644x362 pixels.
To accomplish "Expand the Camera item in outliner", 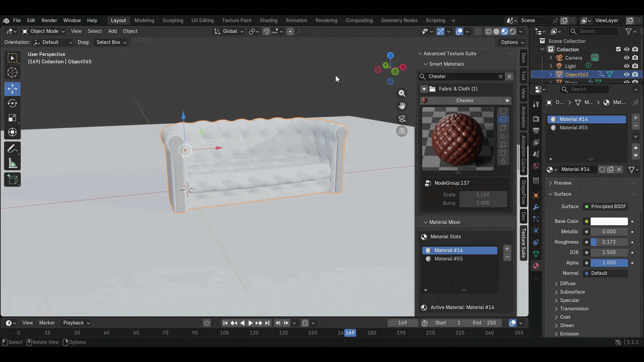I will [551, 58].
